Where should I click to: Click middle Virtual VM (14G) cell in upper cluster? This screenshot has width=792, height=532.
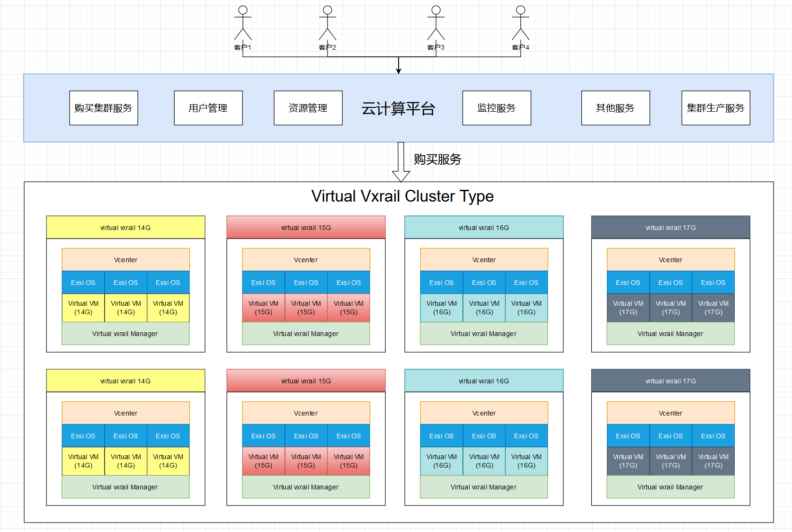126,308
